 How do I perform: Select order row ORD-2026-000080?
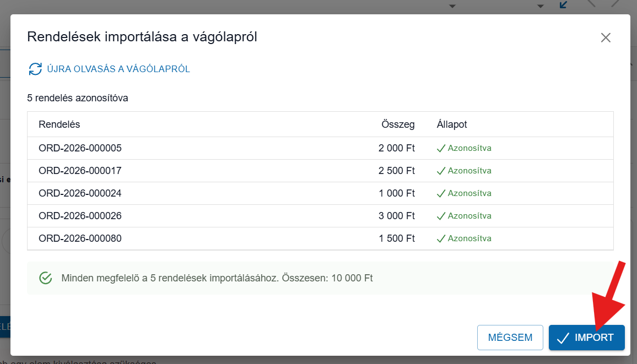pyautogui.click(x=80, y=238)
